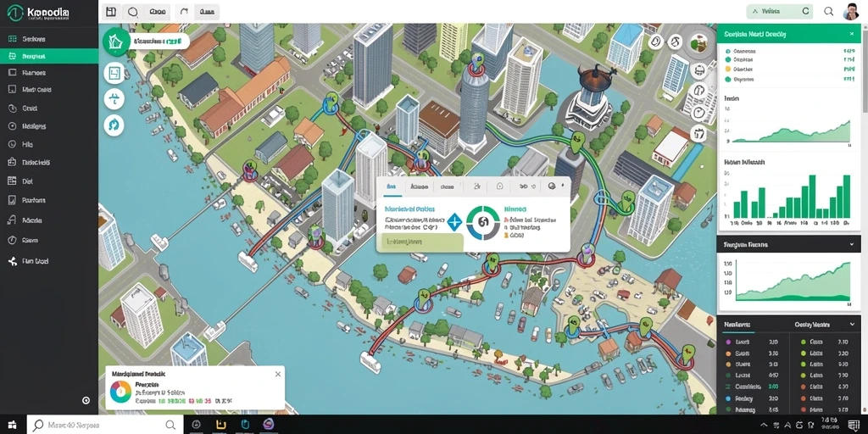Viewport: 868px width, 434px height.
Task: Open the user profile avatar
Action: 852,11
